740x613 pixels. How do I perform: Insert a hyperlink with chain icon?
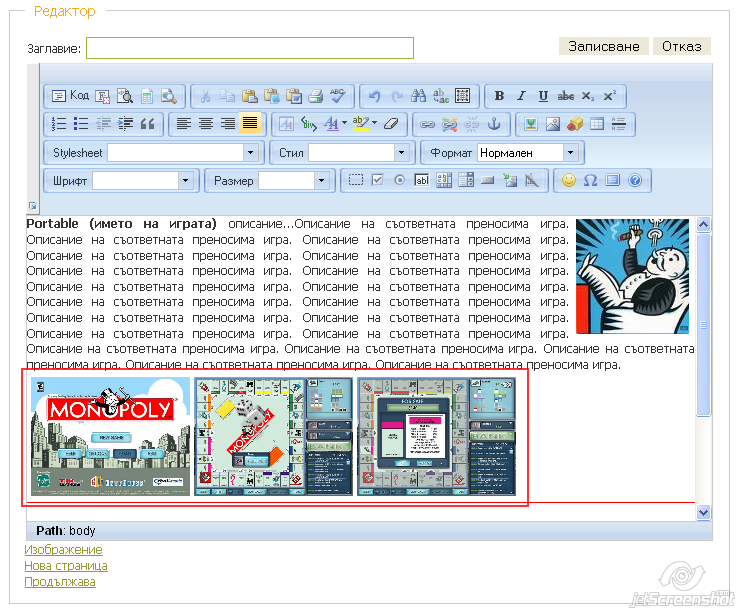point(428,124)
